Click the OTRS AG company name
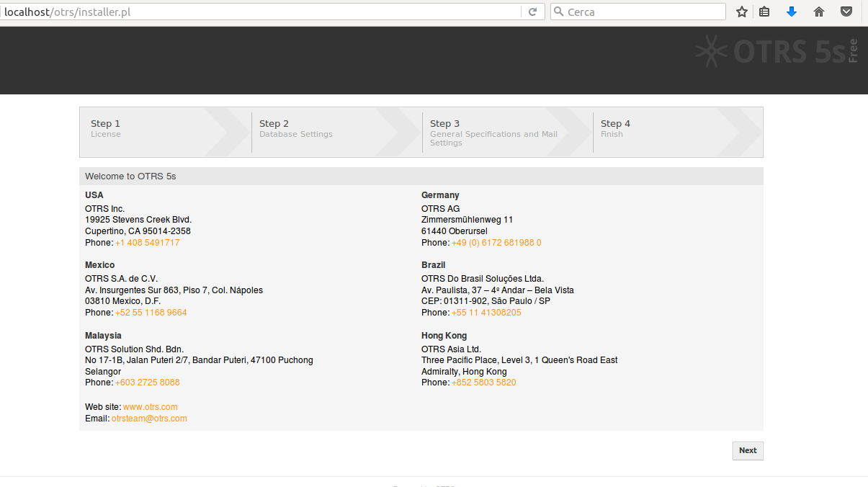This screenshot has width=868, height=487. (x=441, y=209)
